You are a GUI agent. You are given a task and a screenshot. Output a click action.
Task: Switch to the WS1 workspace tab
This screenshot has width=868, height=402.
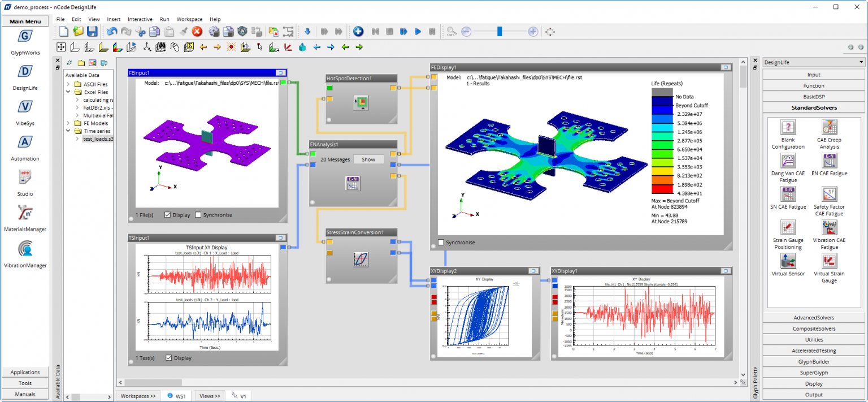coord(177,396)
